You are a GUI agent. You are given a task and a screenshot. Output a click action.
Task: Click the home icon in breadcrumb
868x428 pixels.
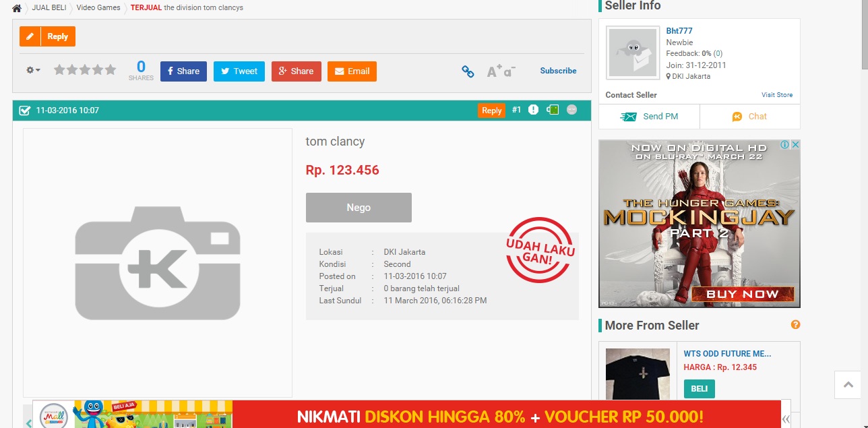pos(17,8)
